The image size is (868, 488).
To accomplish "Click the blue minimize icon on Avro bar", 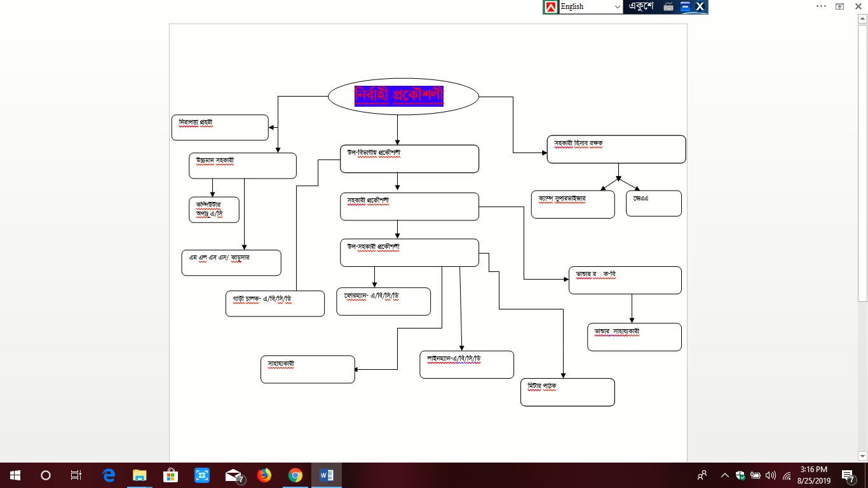I will point(685,6).
